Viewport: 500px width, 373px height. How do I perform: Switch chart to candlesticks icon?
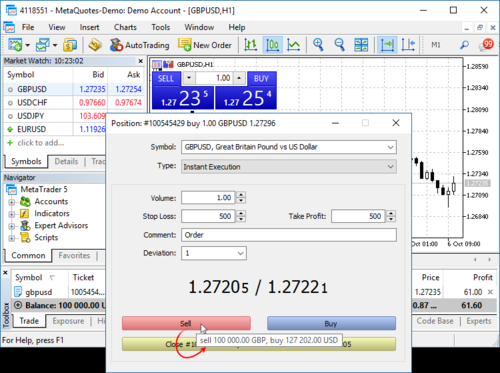(x=273, y=45)
